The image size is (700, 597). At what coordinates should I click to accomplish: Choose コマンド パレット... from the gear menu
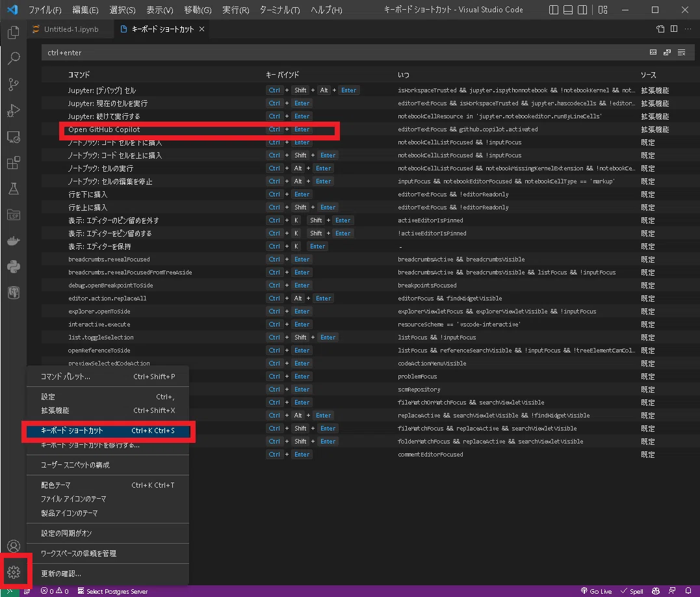pyautogui.click(x=108, y=377)
